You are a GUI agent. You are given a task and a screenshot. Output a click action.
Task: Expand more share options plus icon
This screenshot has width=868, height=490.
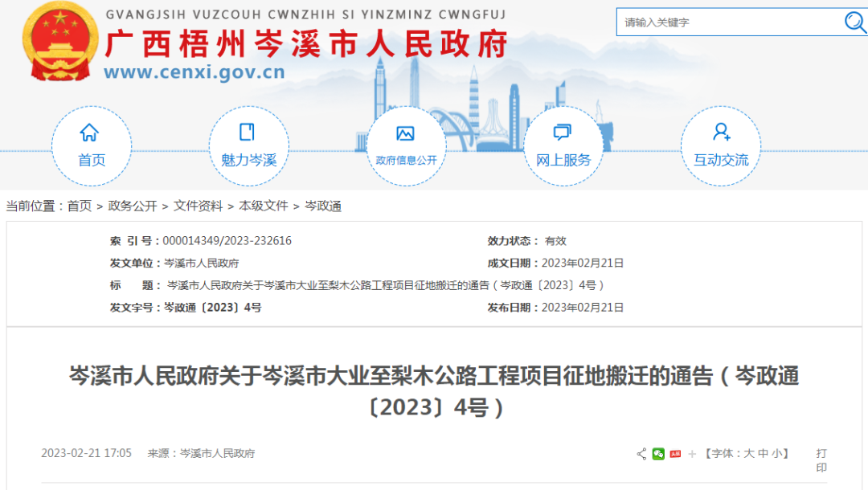click(692, 454)
